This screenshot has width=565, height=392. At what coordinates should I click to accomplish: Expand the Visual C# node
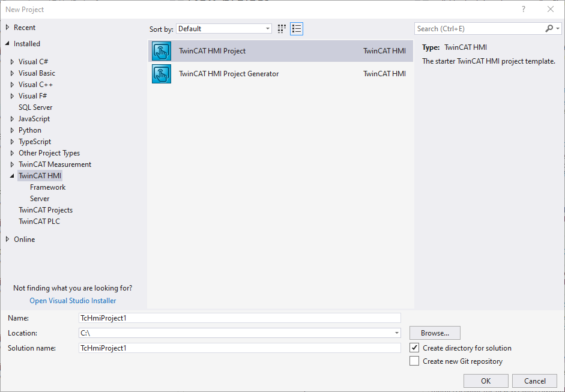12,62
